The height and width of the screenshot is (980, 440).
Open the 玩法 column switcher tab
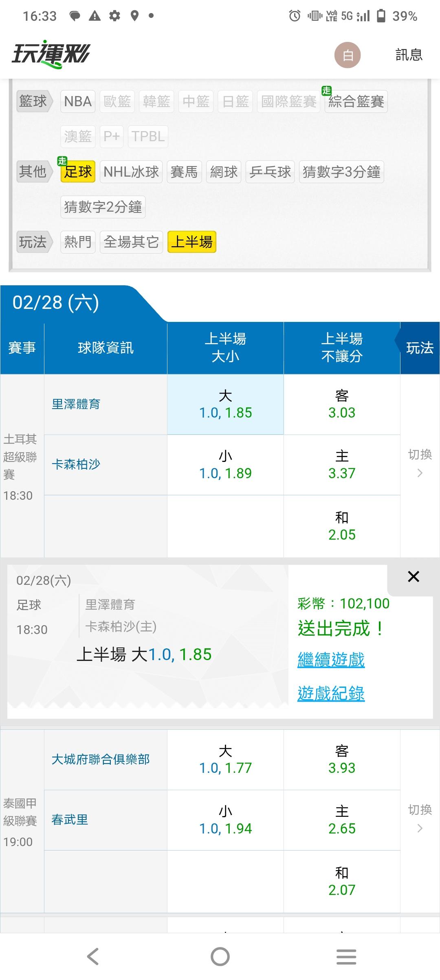point(419,348)
